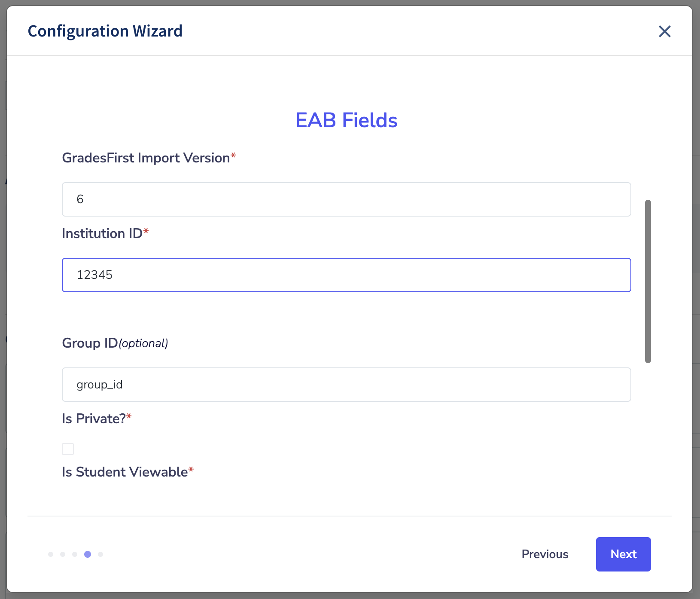Focus the Institution ID text field
The height and width of the screenshot is (599, 700).
(x=346, y=275)
